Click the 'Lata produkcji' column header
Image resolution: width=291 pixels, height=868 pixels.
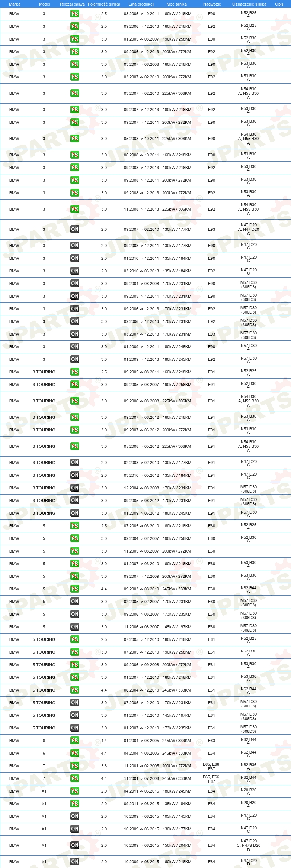(x=141, y=4)
